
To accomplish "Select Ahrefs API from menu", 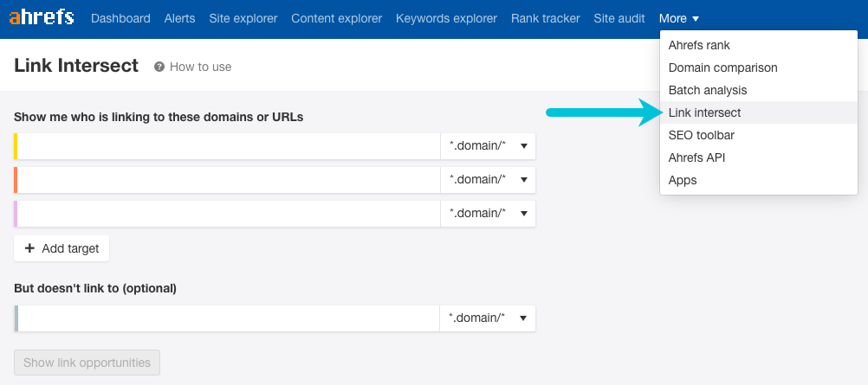I will point(758,157).
